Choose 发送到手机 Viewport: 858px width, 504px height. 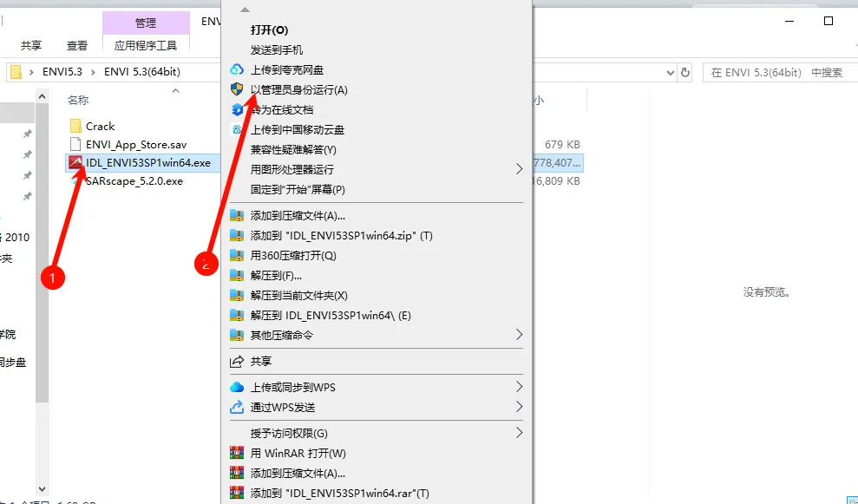pyautogui.click(x=277, y=49)
